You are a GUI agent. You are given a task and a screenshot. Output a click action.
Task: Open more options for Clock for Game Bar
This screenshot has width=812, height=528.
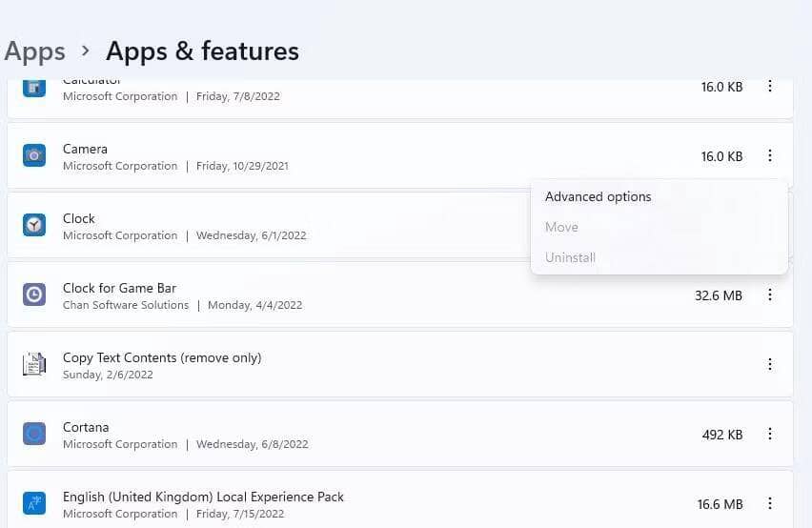pos(770,295)
